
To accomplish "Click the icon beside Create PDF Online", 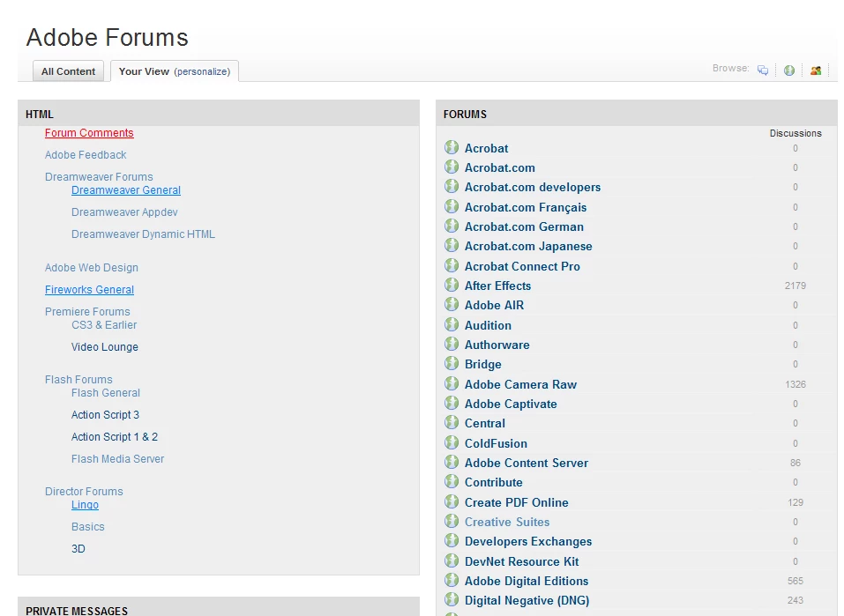I will click(x=452, y=501).
